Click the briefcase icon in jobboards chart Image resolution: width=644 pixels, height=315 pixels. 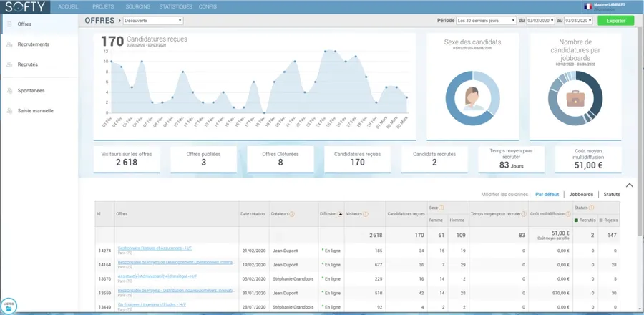576,98
